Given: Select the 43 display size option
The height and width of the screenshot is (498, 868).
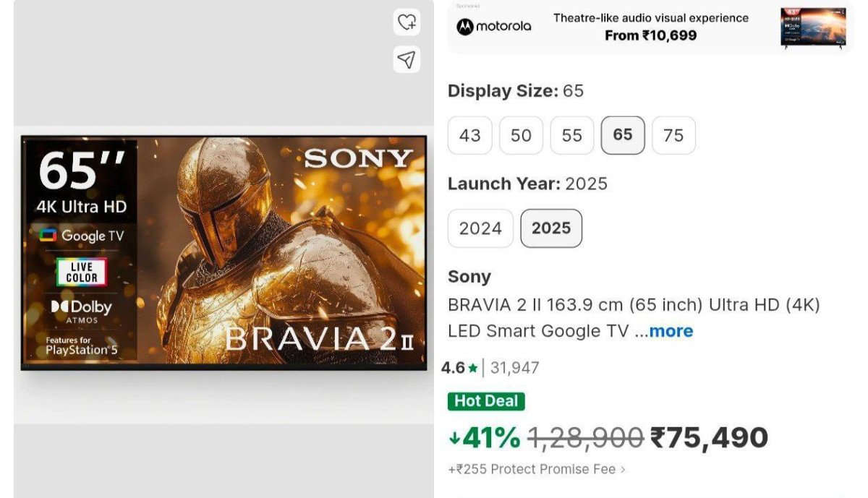Looking at the screenshot, I should [x=469, y=135].
